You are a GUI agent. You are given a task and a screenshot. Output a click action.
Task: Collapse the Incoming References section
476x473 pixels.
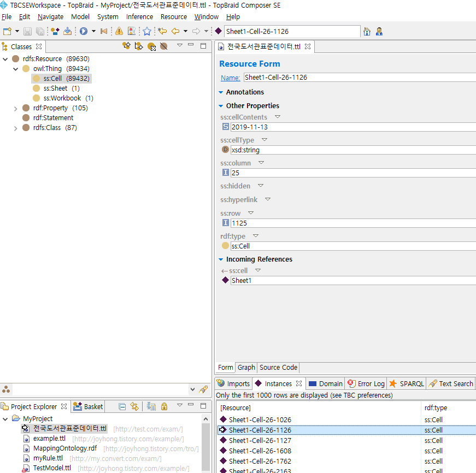pos(221,259)
